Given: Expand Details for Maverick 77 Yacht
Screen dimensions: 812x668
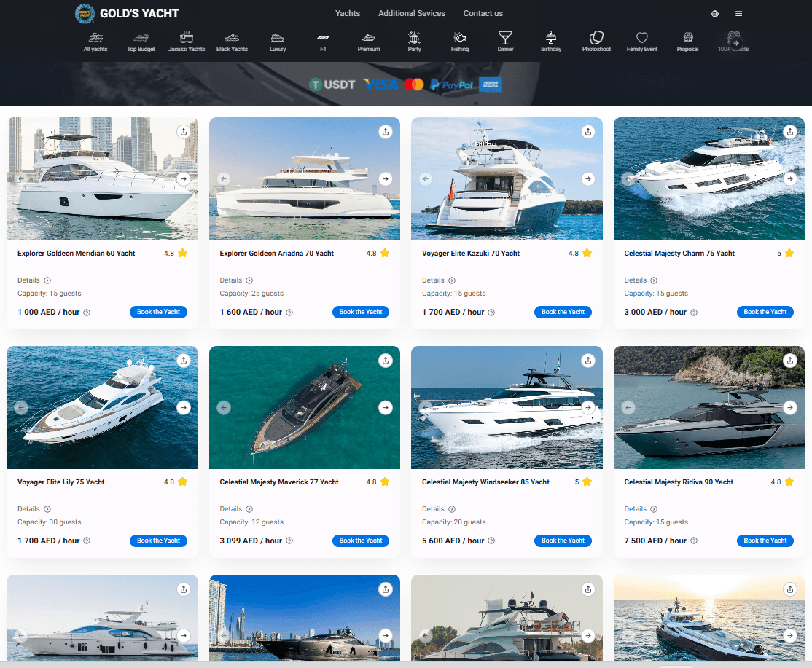Looking at the screenshot, I should click(x=236, y=509).
